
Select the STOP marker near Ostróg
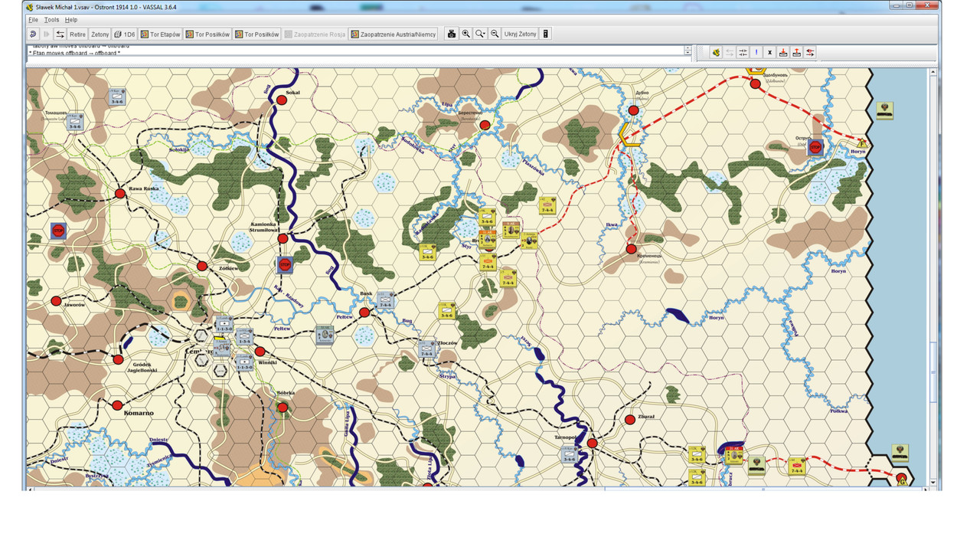tap(815, 147)
